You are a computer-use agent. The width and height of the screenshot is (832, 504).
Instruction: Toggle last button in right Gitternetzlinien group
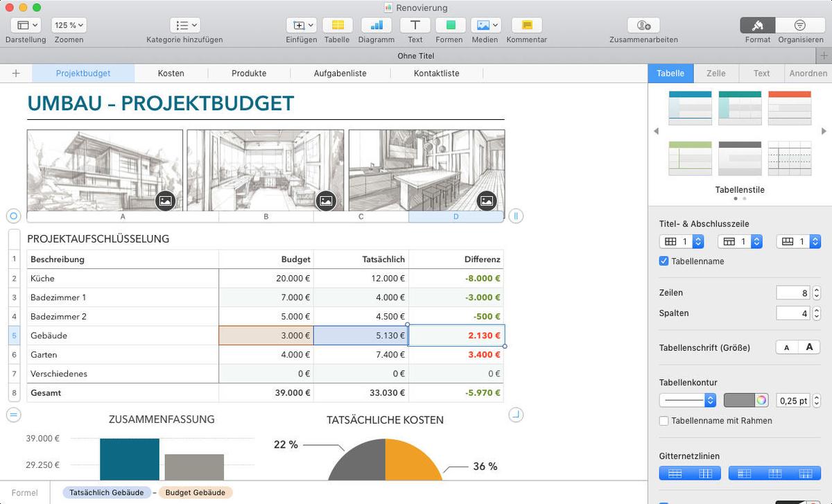coord(806,473)
